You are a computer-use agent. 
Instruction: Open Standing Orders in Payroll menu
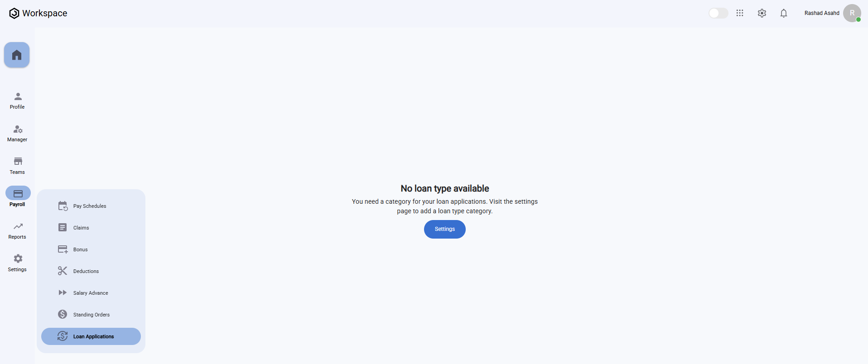91,315
